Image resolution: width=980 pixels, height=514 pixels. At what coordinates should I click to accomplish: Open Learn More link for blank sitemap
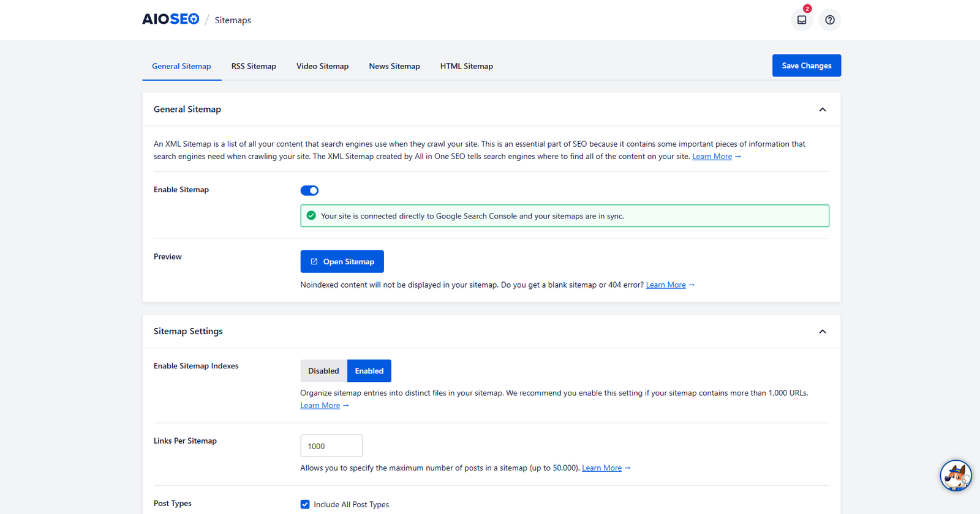pos(665,285)
